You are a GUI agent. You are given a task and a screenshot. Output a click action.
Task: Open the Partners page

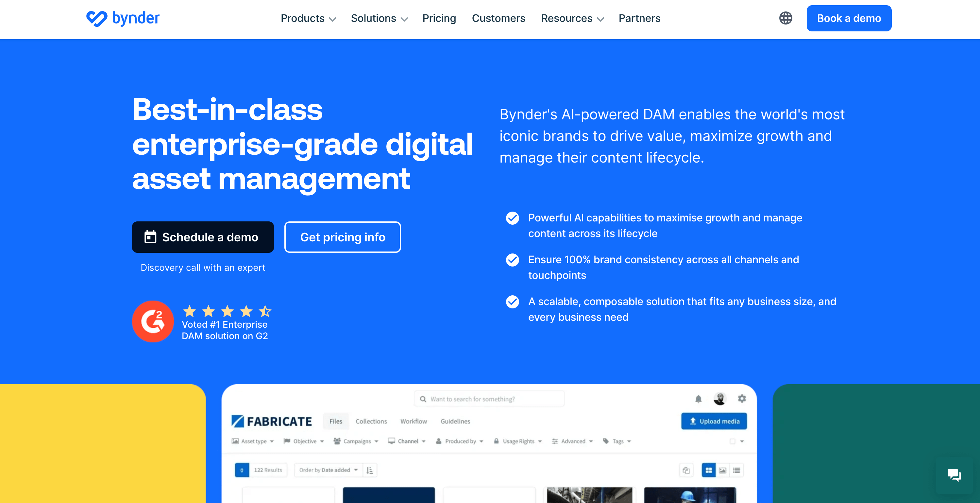[x=639, y=18]
